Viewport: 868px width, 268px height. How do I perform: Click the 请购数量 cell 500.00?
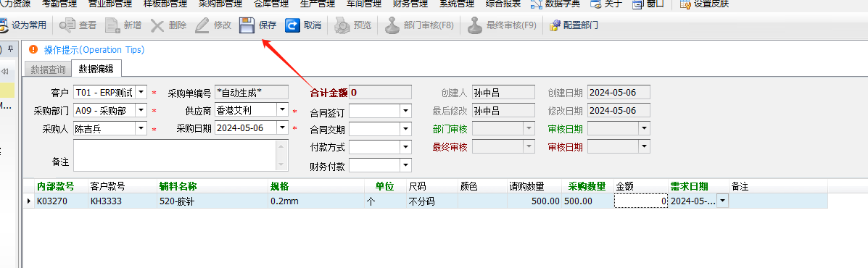pos(534,201)
